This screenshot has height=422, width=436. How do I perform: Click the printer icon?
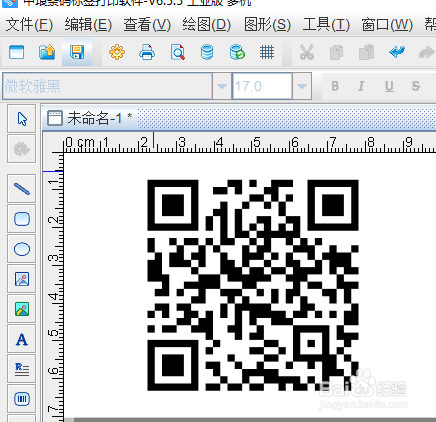click(x=147, y=52)
